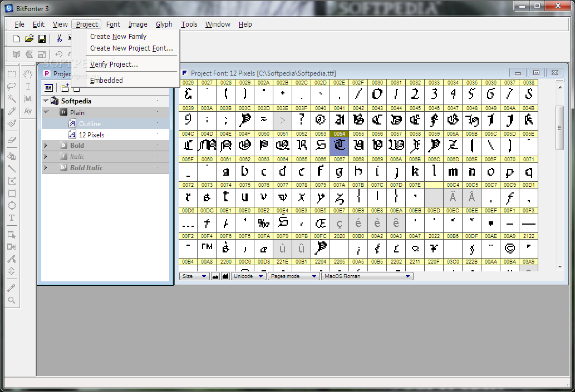Click the New document icon

[x=17, y=38]
